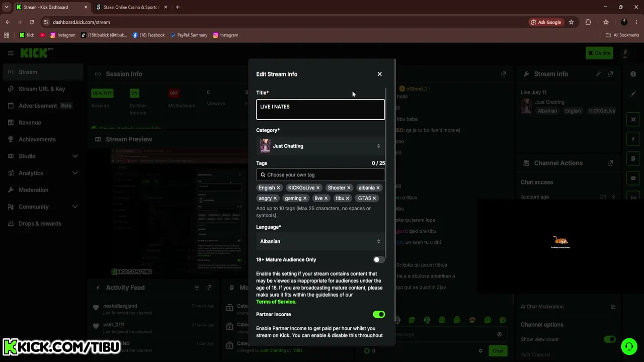644x362 pixels.
Task: Remove the KICKGoLive tag
Action: click(x=318, y=188)
